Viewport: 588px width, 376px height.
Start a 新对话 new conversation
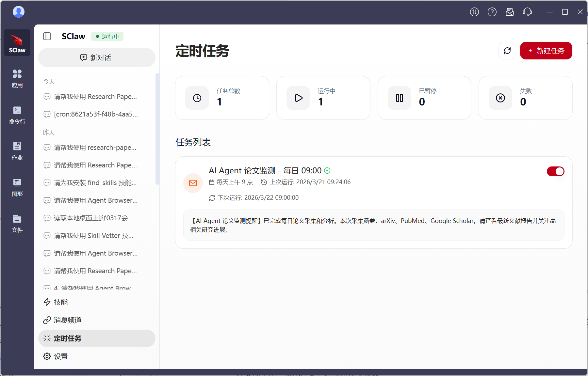pyautogui.click(x=97, y=58)
